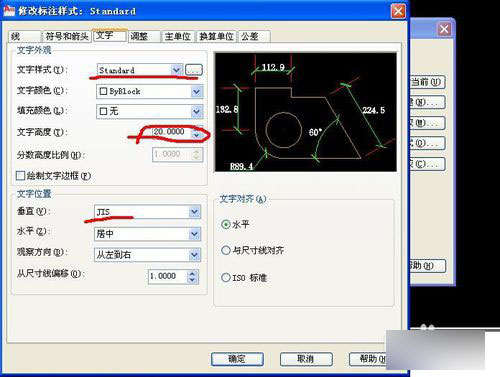Screen dimensions: 500x377
Task: Close the 修改标注样式 dialog
Action: [398, 11]
